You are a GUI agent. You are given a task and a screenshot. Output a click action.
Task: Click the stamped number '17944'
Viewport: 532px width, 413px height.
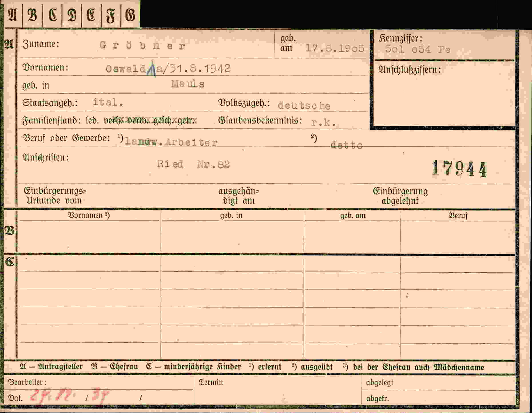click(x=459, y=169)
